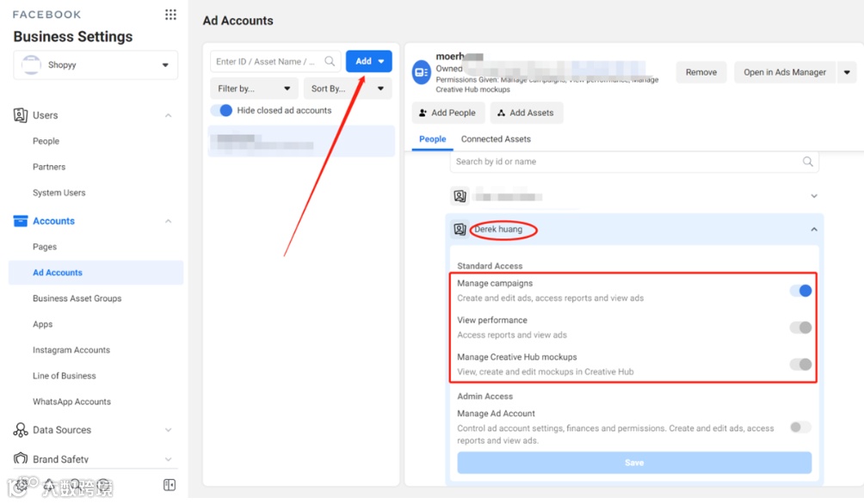
Task: Click the person icon of the blurred user row
Action: click(x=460, y=196)
